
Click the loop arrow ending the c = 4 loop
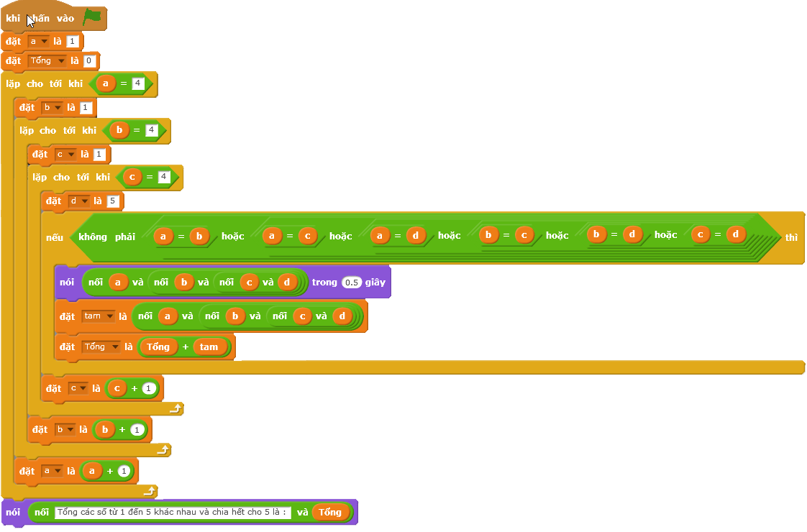coord(175,409)
